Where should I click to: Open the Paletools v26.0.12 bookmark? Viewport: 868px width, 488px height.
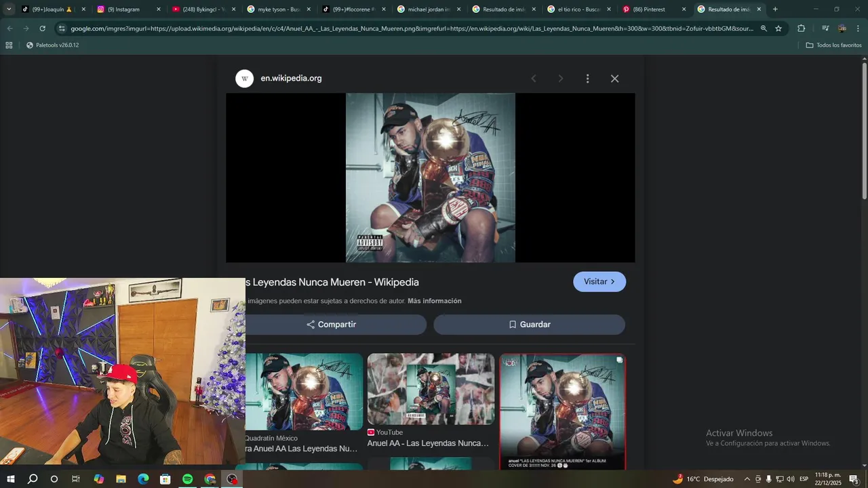[52, 45]
